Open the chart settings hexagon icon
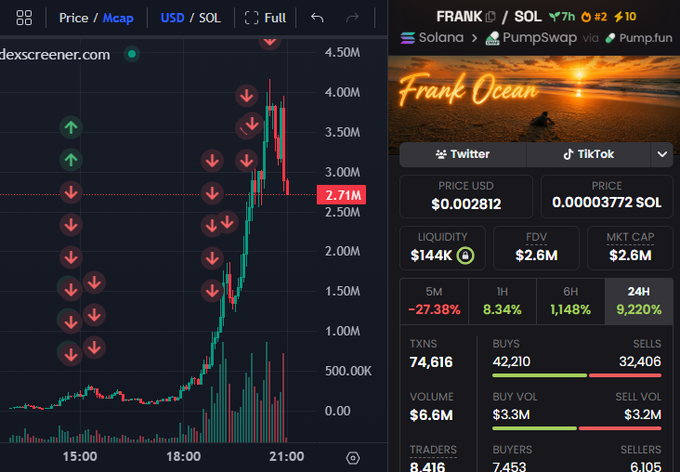 pos(353,458)
